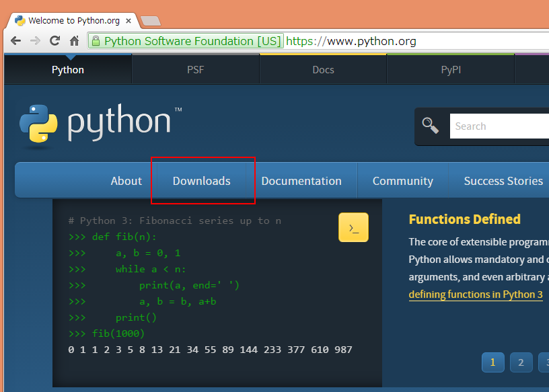
Task: Open the Community menu
Action: [x=402, y=181]
